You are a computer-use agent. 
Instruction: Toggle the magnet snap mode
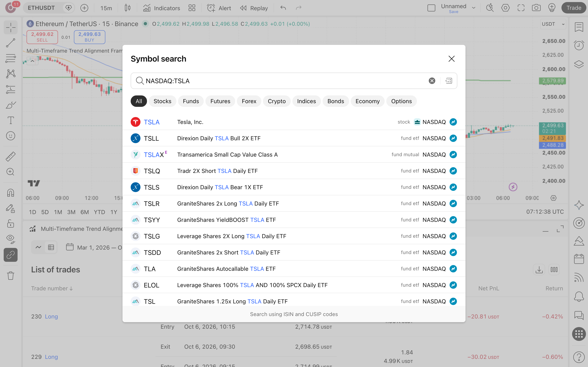10,193
